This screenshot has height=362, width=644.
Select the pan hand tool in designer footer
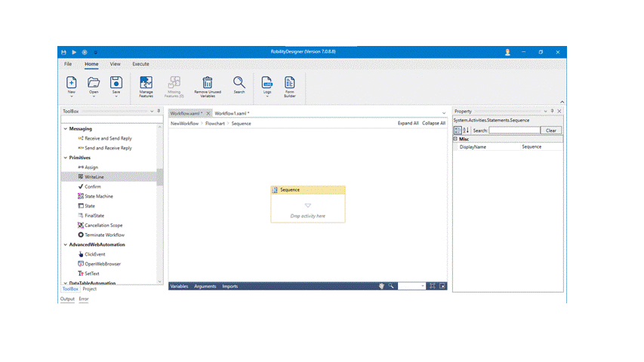tap(381, 287)
